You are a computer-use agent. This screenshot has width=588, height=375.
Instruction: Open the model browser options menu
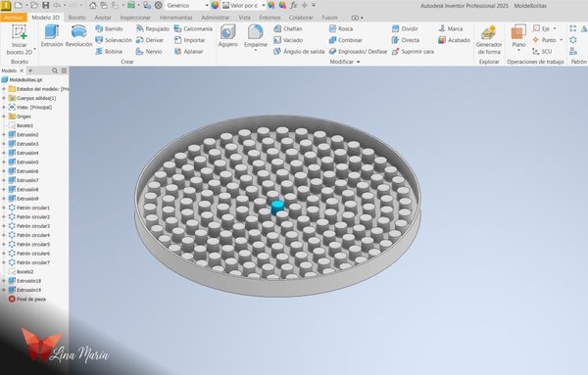click(x=64, y=70)
